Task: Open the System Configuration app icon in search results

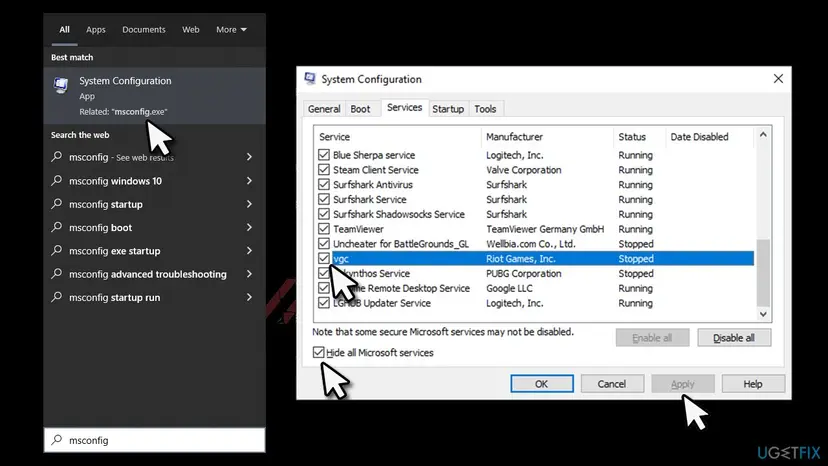Action: [61, 85]
